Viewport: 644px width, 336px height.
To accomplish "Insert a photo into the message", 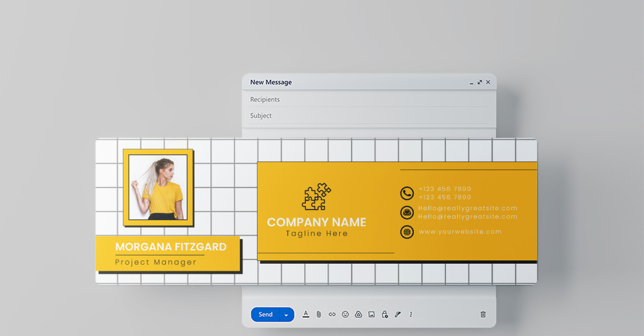I will pos(372,315).
